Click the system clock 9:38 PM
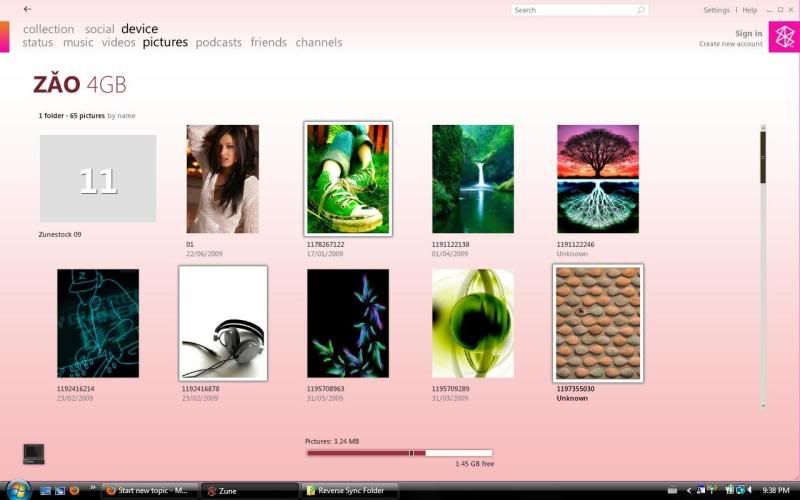This screenshot has width=800, height=500. pyautogui.click(x=776, y=491)
